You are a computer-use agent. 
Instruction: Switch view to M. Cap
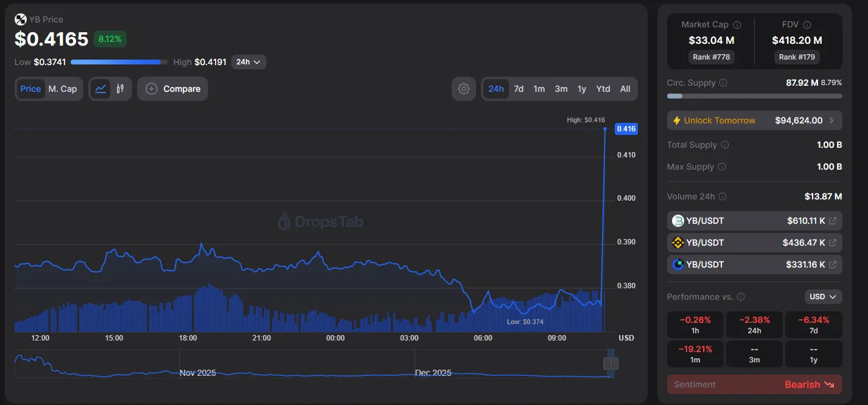(62, 88)
